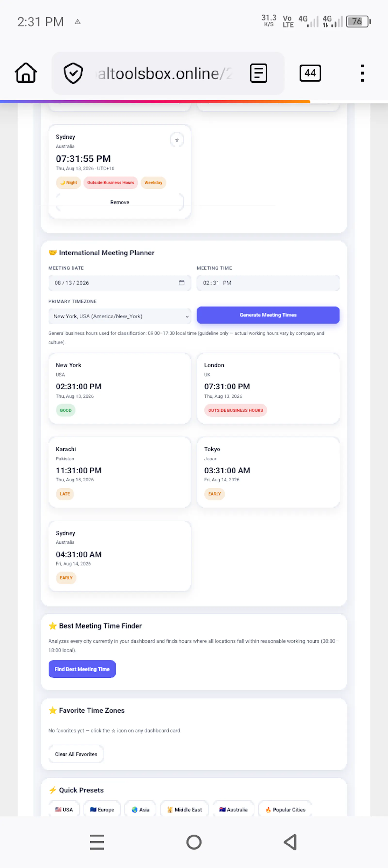This screenshot has height=868, width=388.
Task: Tap Android recent apps menu icon
Action: tap(97, 842)
